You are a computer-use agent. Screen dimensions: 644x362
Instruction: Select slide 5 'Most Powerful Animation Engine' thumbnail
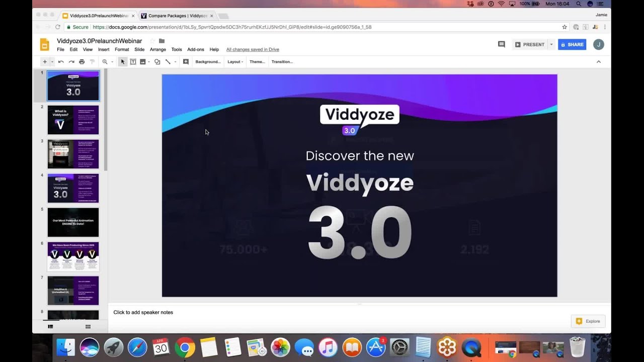pyautogui.click(x=73, y=222)
